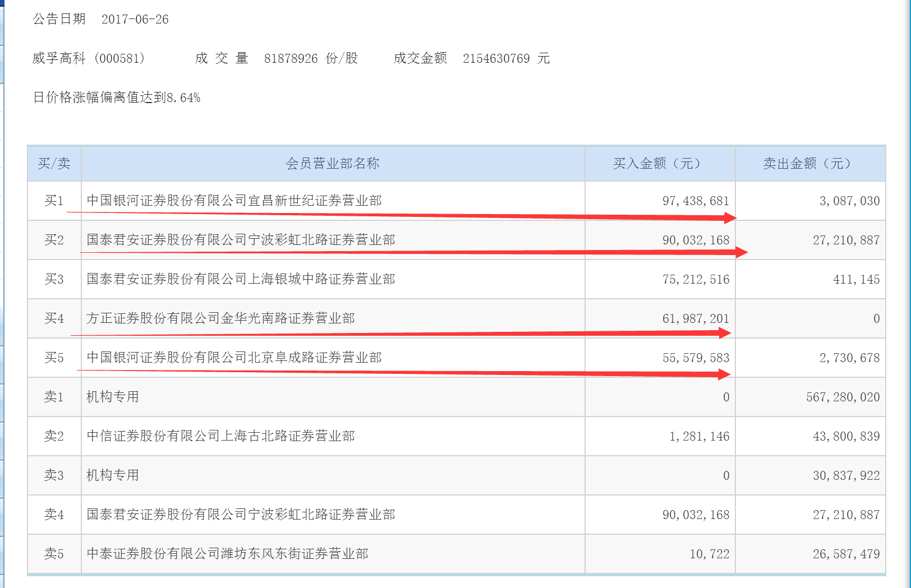Click the 成交金额 label
The image size is (911, 588).
coord(420,58)
